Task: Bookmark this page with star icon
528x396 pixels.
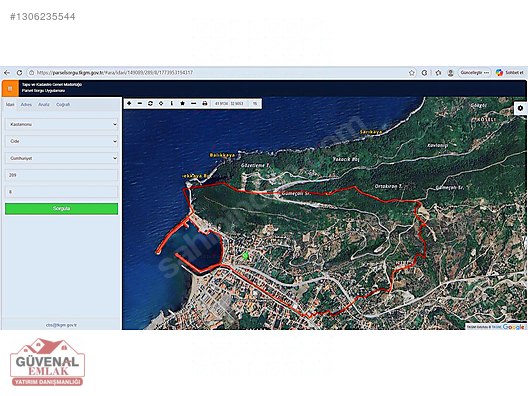Action: tap(412, 73)
